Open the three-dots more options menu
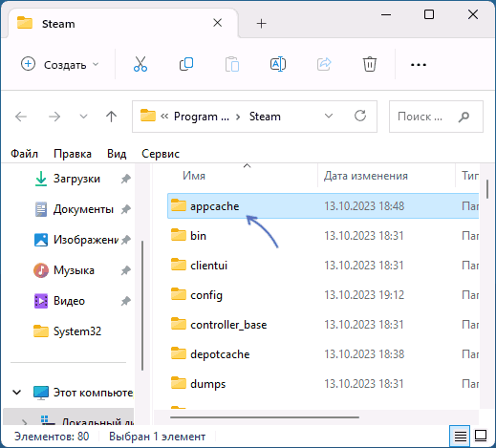The width and height of the screenshot is (496, 448). (x=419, y=65)
